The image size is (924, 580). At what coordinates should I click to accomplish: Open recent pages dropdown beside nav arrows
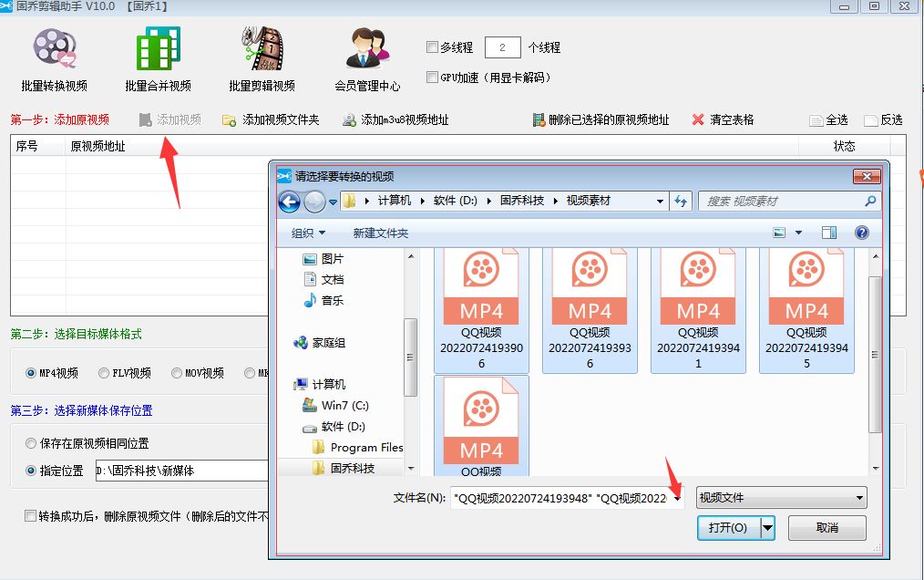pyautogui.click(x=333, y=202)
